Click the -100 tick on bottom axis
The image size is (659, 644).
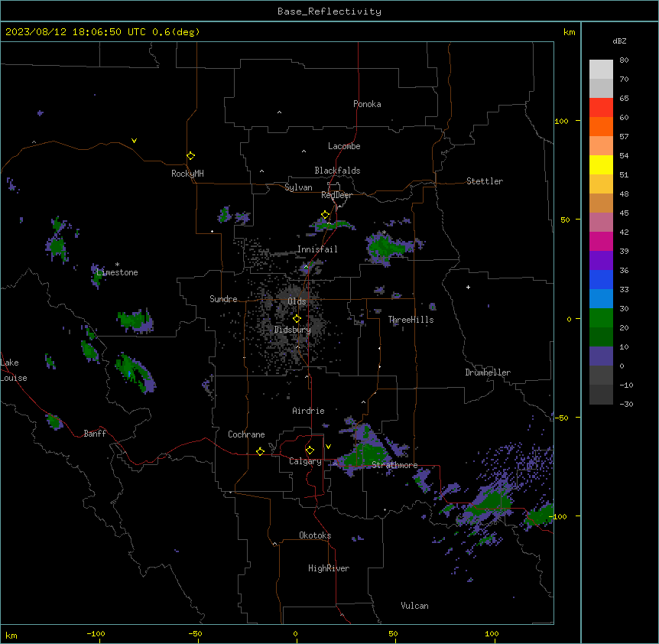(96, 633)
